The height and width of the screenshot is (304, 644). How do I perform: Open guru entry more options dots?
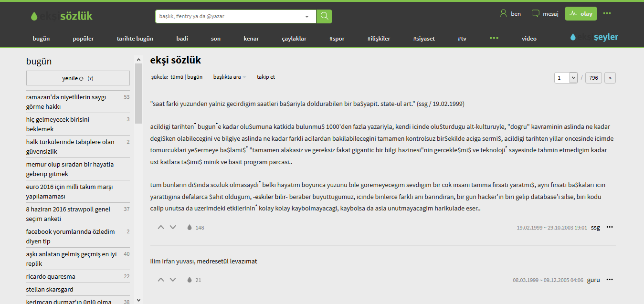[x=610, y=280]
